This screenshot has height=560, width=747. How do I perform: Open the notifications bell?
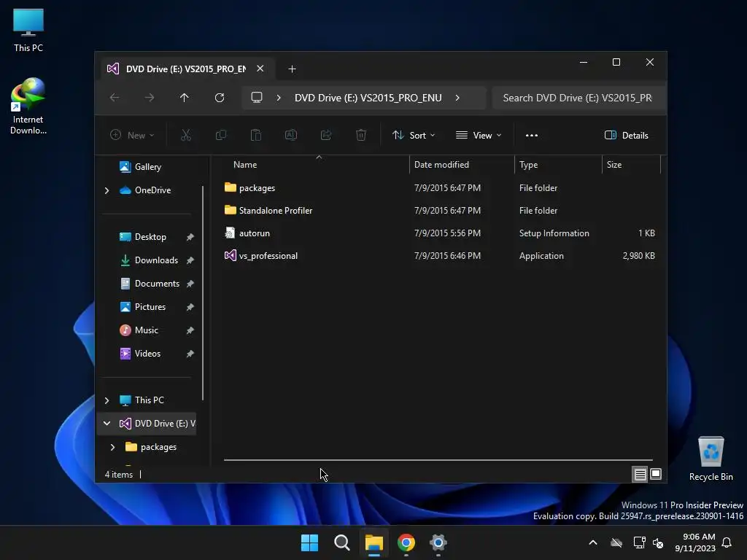[x=727, y=542]
